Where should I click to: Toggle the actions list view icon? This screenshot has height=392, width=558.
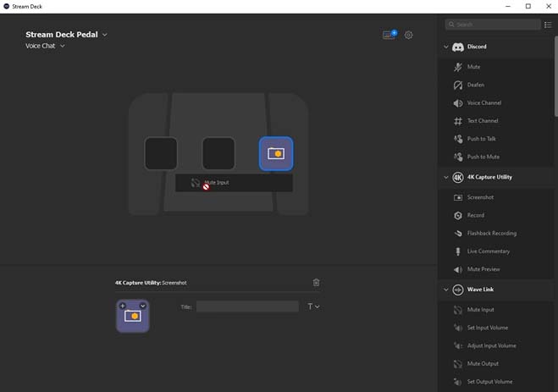[x=548, y=25]
